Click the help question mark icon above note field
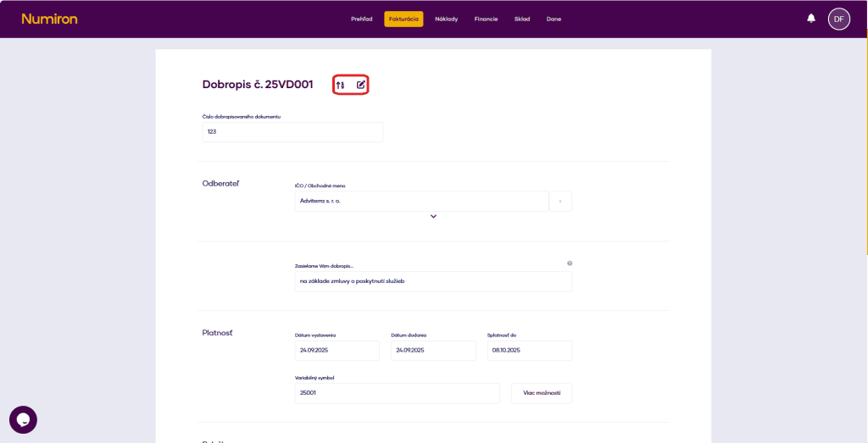The height and width of the screenshot is (443, 868). [570, 263]
